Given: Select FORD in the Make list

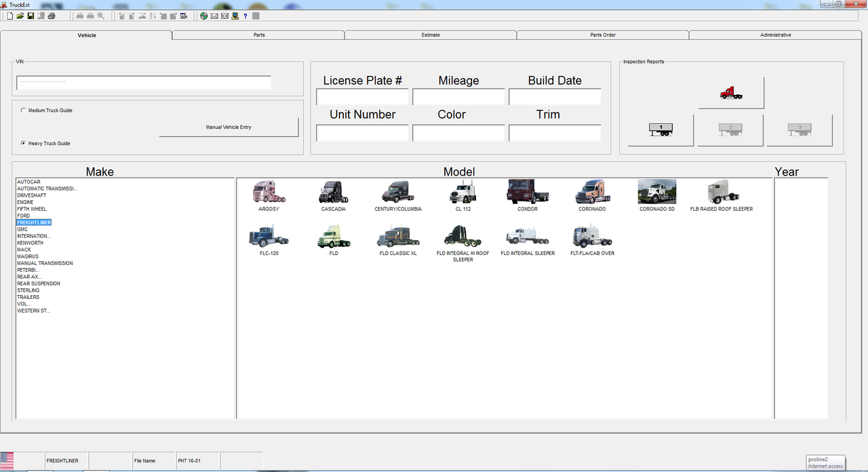Looking at the screenshot, I should click(x=24, y=216).
